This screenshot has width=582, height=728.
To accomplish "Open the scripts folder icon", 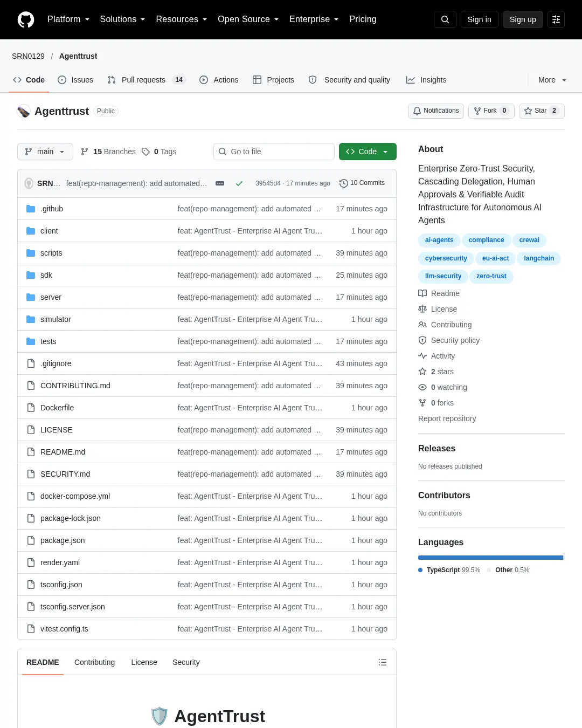I will point(31,253).
